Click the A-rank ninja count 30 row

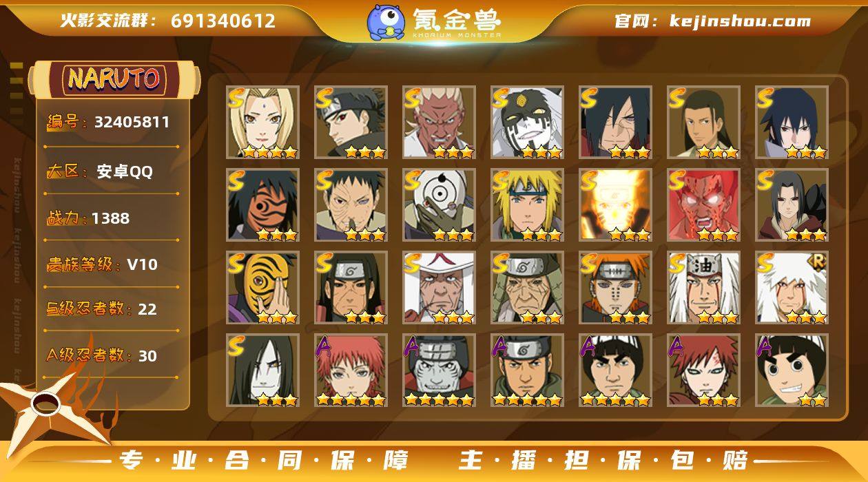pos(101,355)
